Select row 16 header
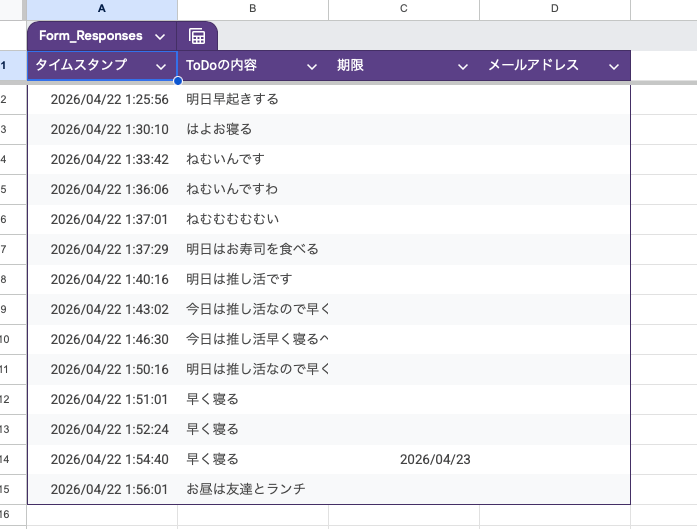The height and width of the screenshot is (529, 697). tap(5, 514)
